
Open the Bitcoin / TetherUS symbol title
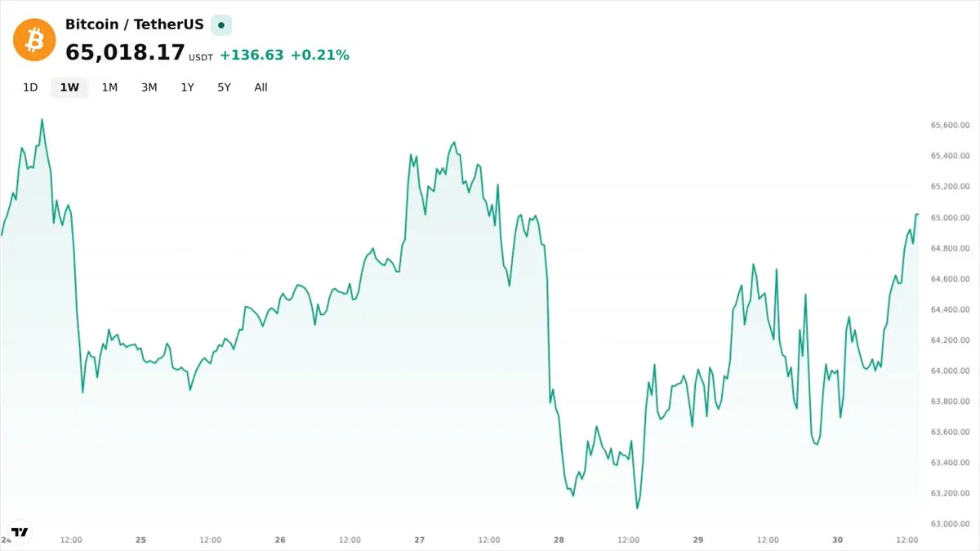pos(135,24)
